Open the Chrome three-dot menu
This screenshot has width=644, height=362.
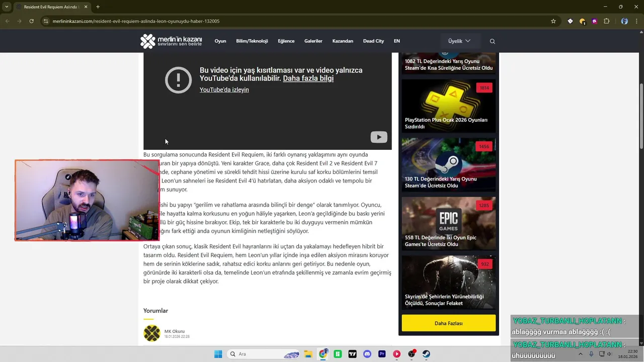pyautogui.click(x=636, y=21)
